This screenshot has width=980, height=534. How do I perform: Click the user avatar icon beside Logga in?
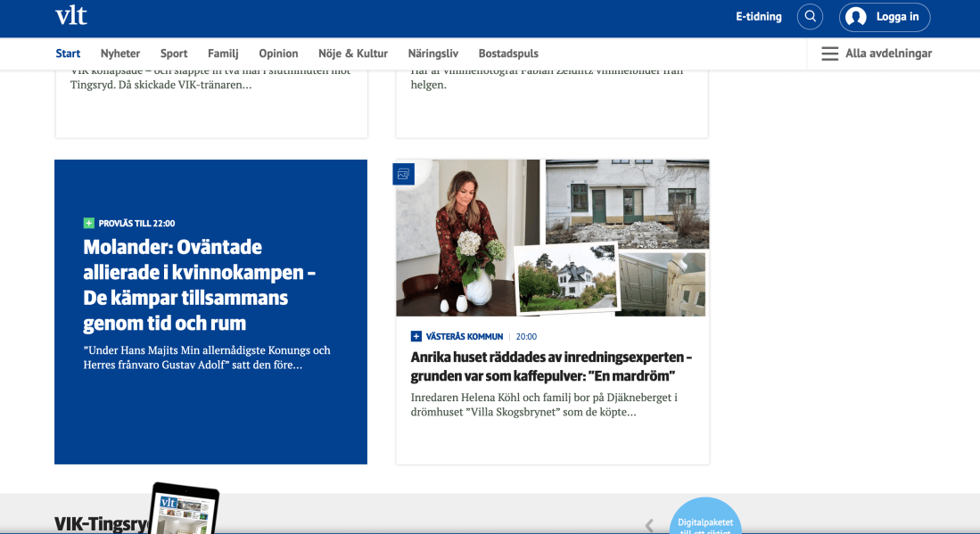(856, 17)
